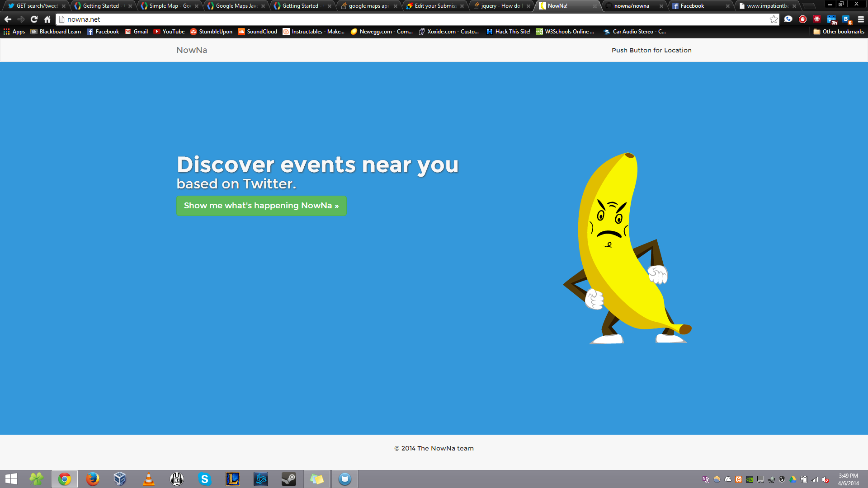Click Push Button for Location link

coord(651,50)
